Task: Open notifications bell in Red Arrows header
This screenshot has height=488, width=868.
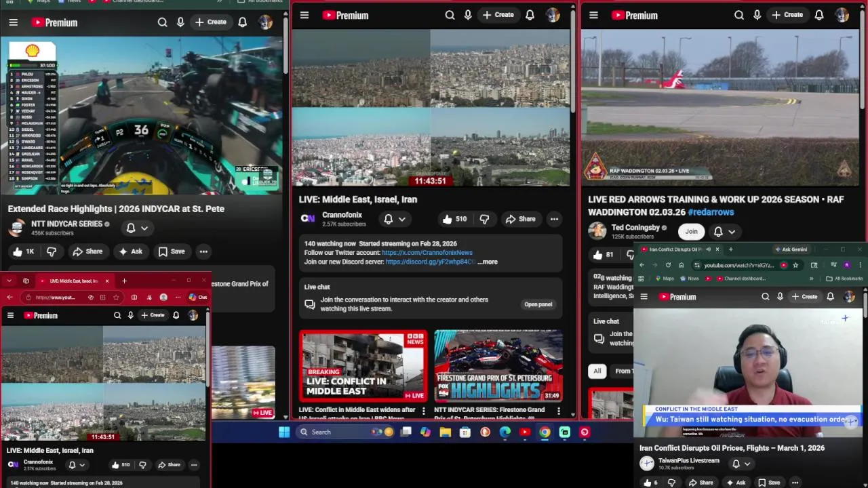Action: [819, 15]
